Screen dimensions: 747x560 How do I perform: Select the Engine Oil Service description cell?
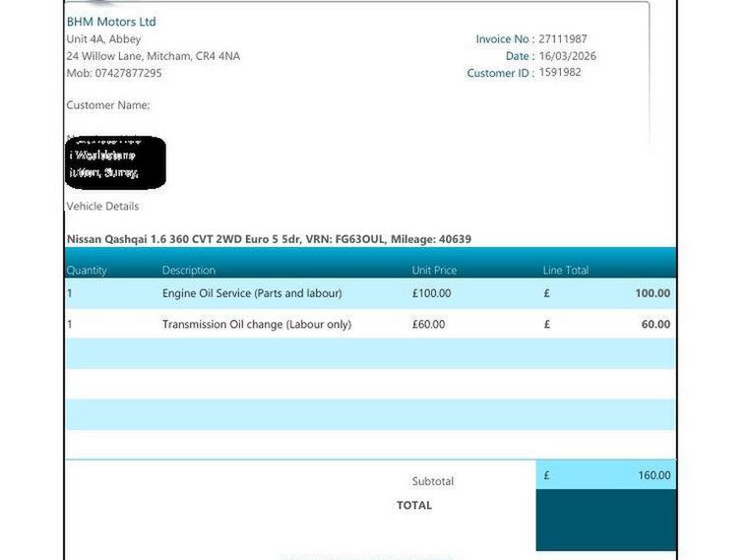point(252,293)
